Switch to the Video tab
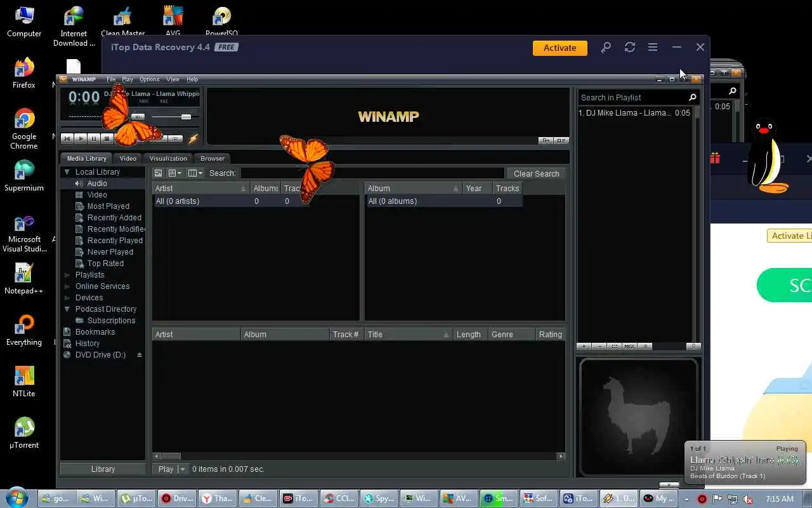The image size is (812, 508). pyautogui.click(x=128, y=158)
